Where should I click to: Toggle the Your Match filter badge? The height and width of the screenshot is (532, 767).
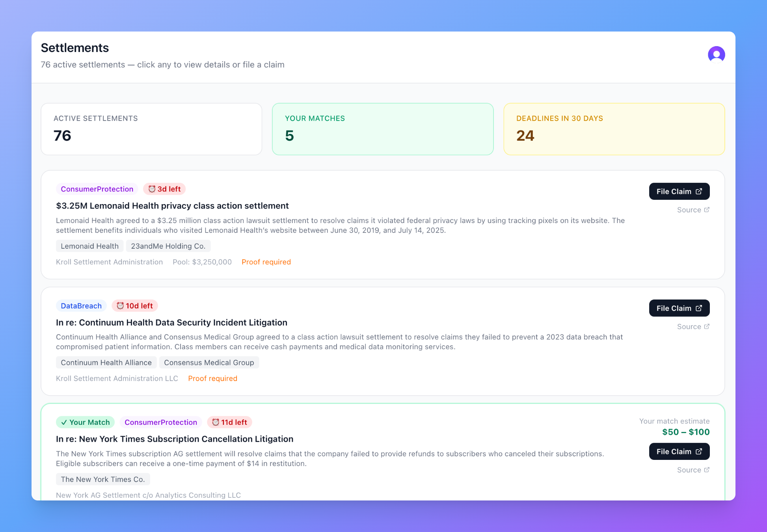coord(85,422)
